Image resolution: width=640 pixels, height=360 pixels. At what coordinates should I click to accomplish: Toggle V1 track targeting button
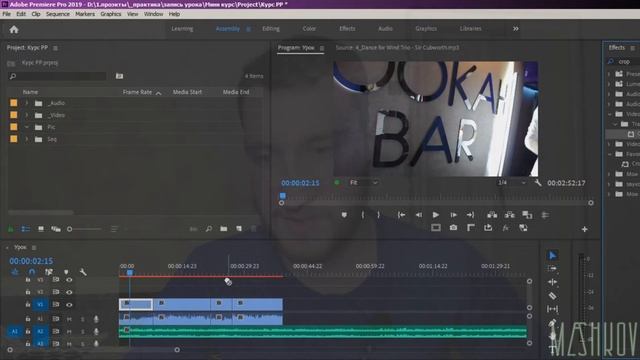[40, 304]
